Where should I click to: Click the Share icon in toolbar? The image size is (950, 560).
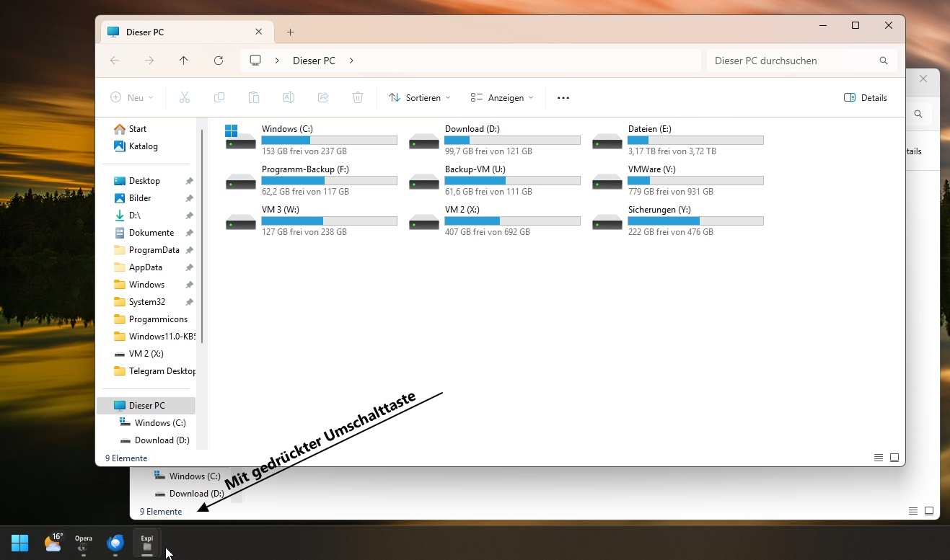(323, 97)
